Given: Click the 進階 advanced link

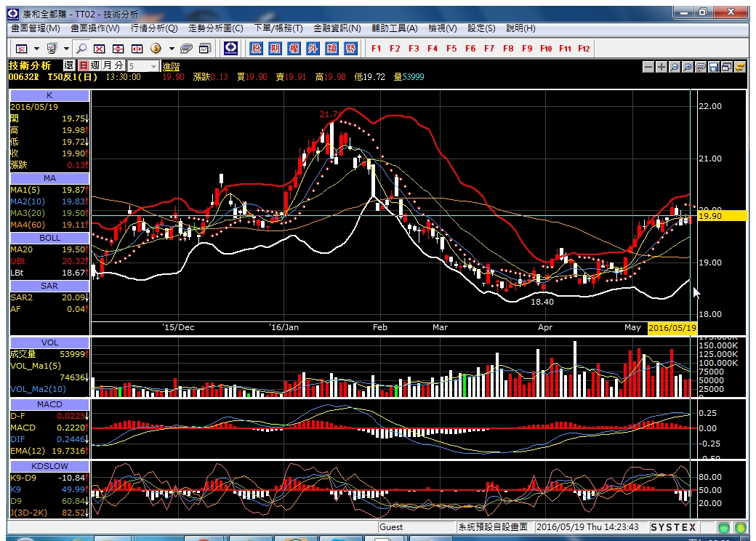Looking at the screenshot, I should (x=171, y=67).
